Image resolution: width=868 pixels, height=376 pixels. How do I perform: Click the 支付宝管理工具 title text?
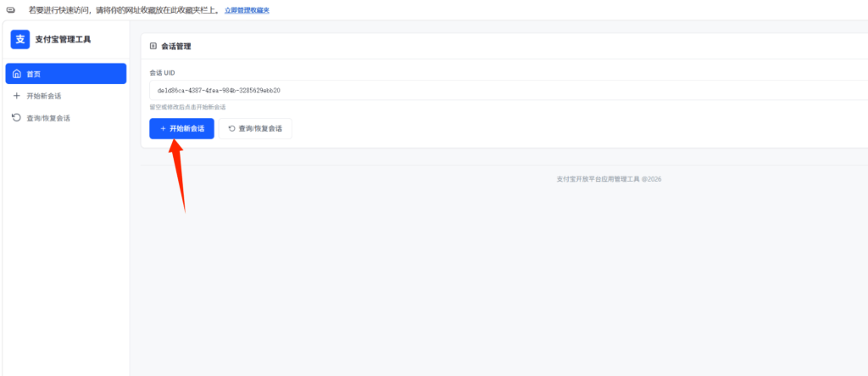tap(63, 39)
